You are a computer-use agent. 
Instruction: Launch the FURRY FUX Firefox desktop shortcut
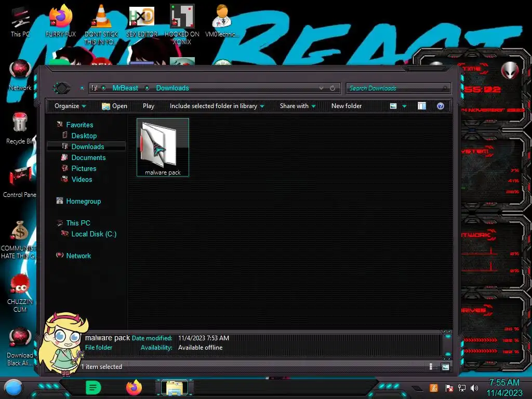61,21
